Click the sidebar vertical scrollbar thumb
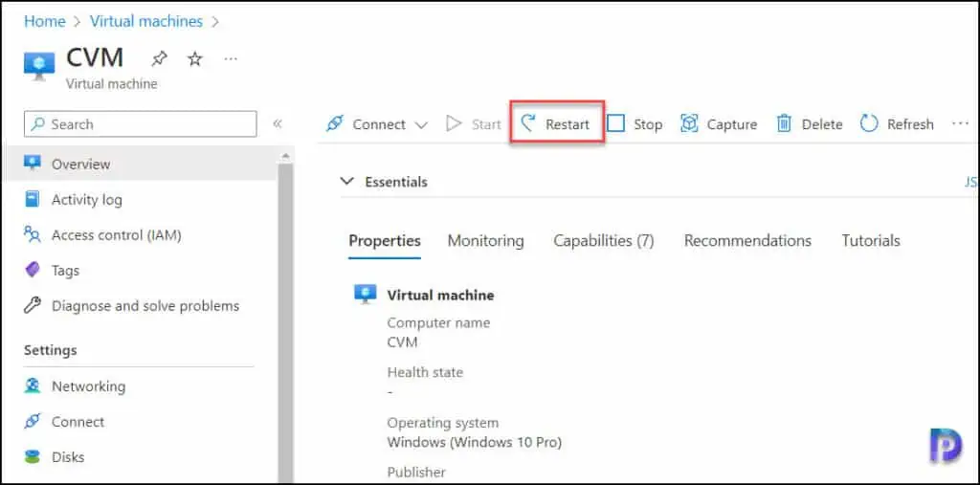The width and height of the screenshot is (980, 485). tap(285, 321)
